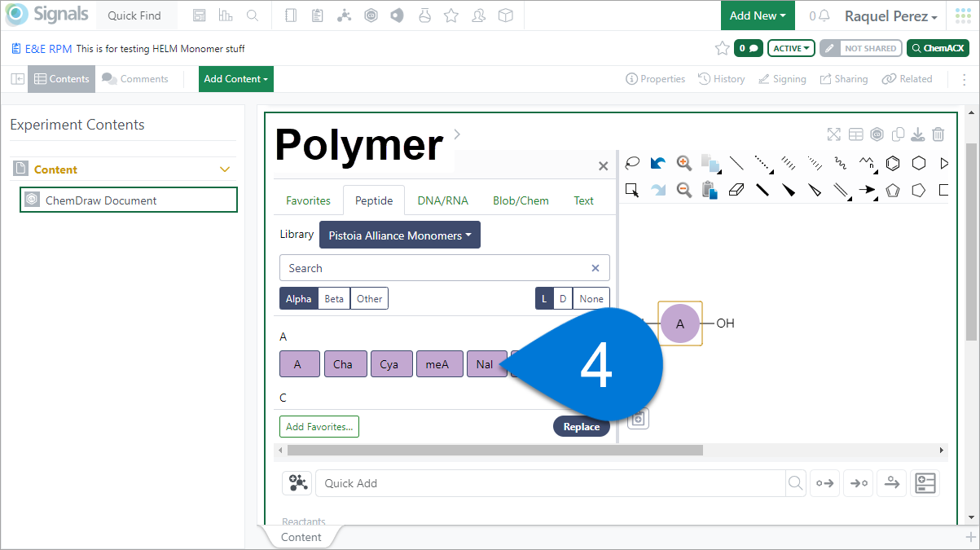Switch to the Favorites tab
This screenshot has height=550, width=980.
coord(308,200)
